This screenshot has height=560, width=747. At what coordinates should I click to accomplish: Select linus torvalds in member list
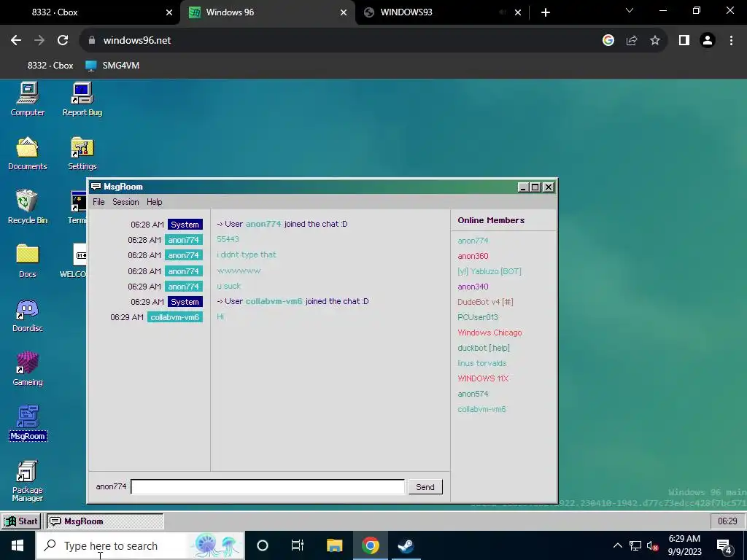[481, 363]
